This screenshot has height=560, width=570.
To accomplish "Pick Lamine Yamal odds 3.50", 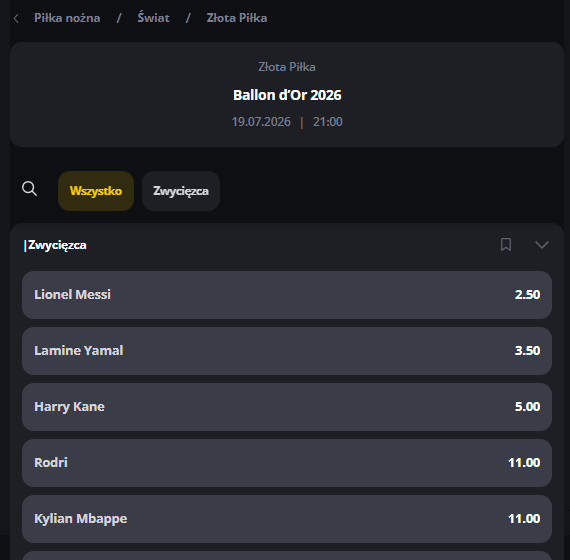I will pos(287,351).
